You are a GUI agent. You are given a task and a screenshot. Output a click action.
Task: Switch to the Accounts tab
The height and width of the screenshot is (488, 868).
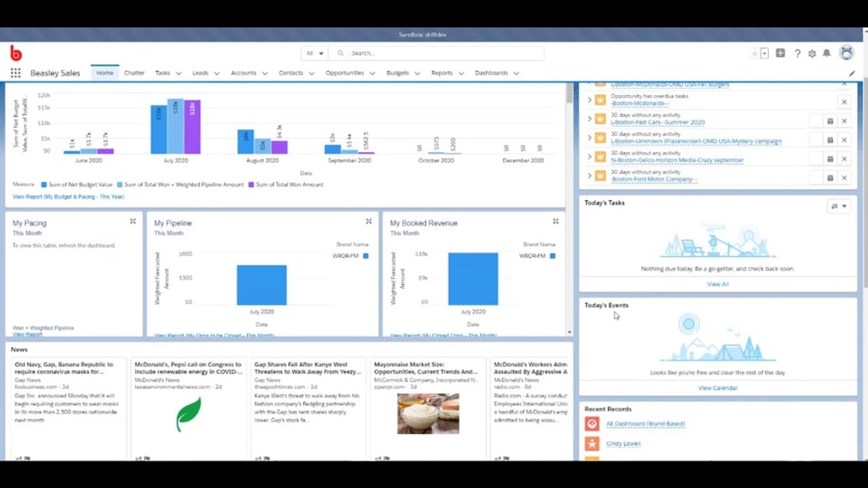243,73
